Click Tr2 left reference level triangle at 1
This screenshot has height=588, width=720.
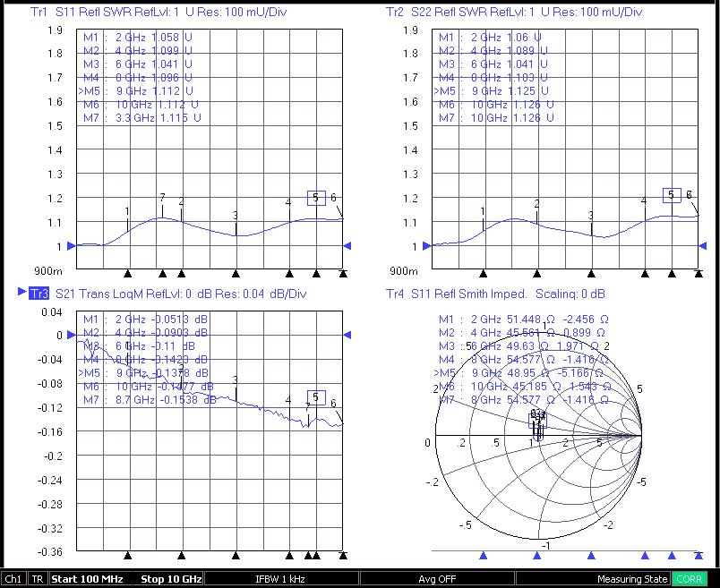tap(426, 246)
